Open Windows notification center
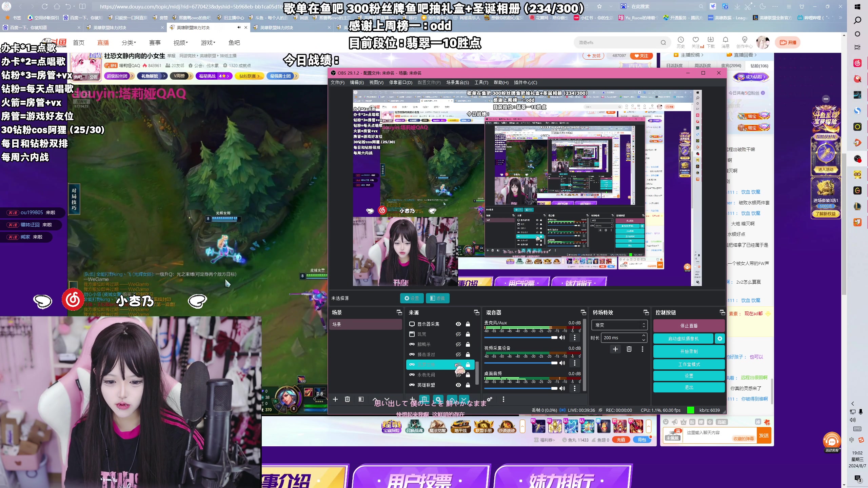Image resolution: width=868 pixels, height=488 pixels. click(x=858, y=479)
